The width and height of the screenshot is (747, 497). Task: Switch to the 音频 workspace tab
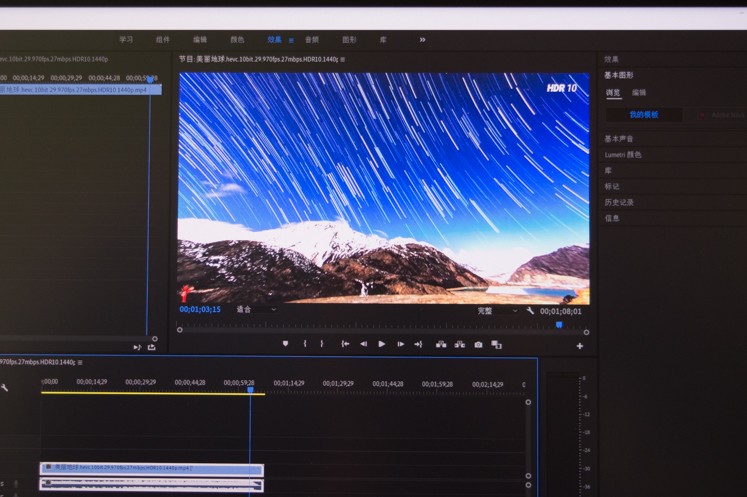[x=311, y=40]
